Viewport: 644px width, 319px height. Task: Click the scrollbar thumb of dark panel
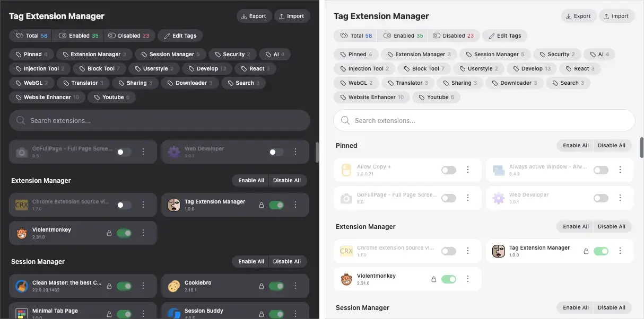[x=317, y=152]
